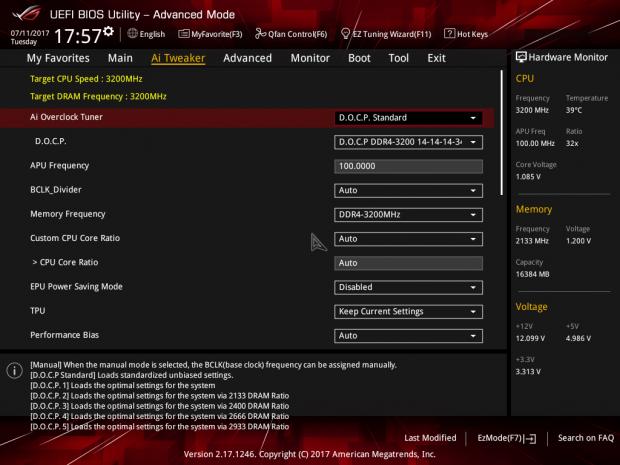Click the English language globe icon
Screen dimensions: 620x465
pyautogui.click(x=131, y=34)
